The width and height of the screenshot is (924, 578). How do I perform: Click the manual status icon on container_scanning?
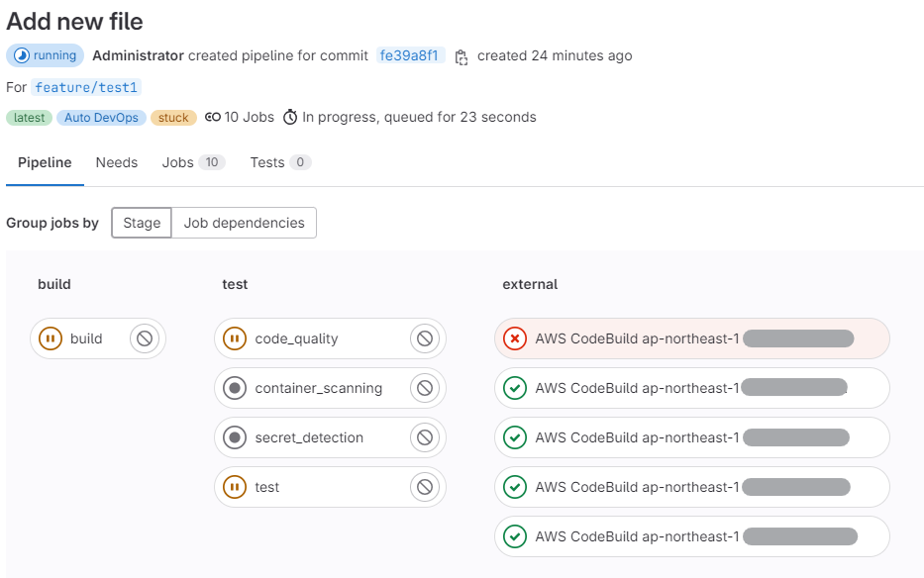[x=235, y=388]
